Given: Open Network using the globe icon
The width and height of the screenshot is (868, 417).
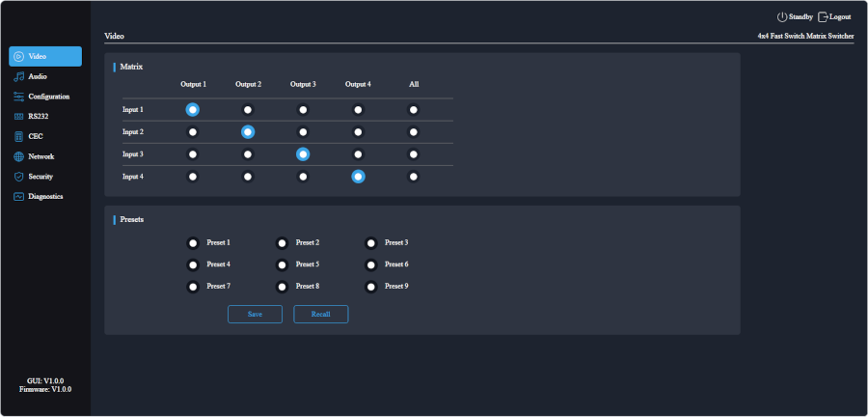Looking at the screenshot, I should pos(18,156).
